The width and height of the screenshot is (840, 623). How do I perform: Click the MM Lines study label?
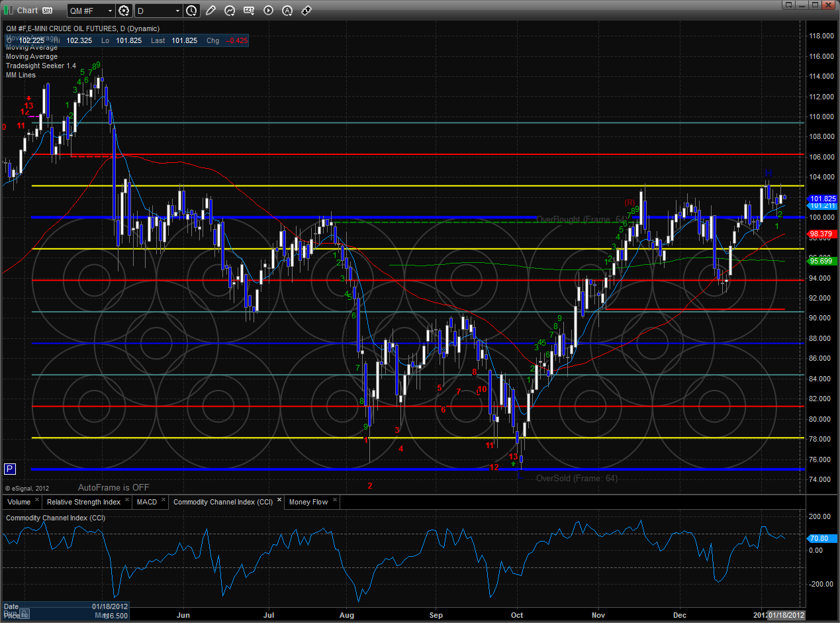click(x=21, y=75)
